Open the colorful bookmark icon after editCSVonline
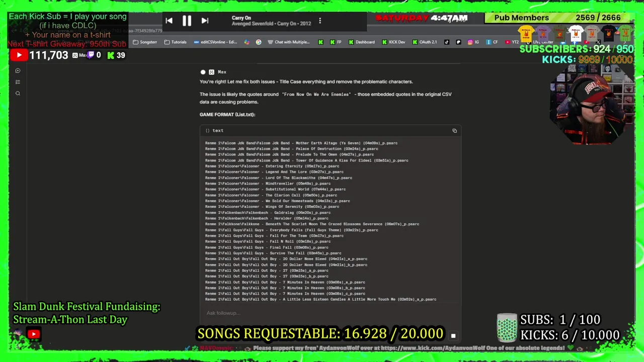This screenshot has height=362, width=644. pyautogui.click(x=247, y=42)
